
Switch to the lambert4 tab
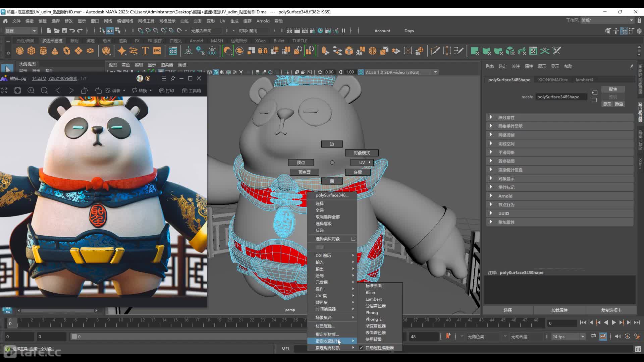(584, 80)
